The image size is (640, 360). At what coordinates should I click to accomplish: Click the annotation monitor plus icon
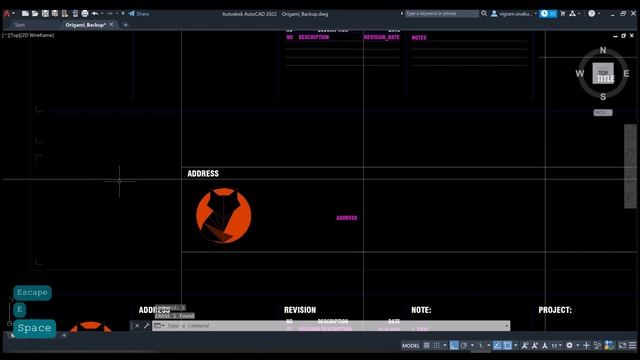click(587, 346)
